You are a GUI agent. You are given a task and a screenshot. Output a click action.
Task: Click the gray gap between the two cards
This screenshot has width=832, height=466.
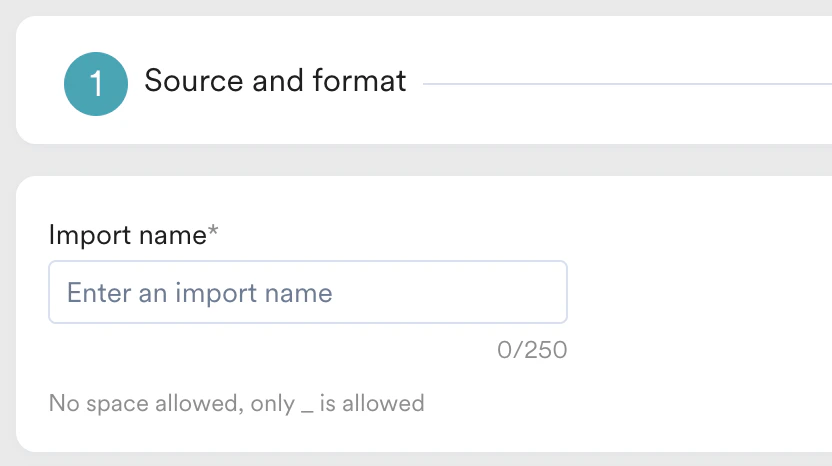[x=416, y=160]
